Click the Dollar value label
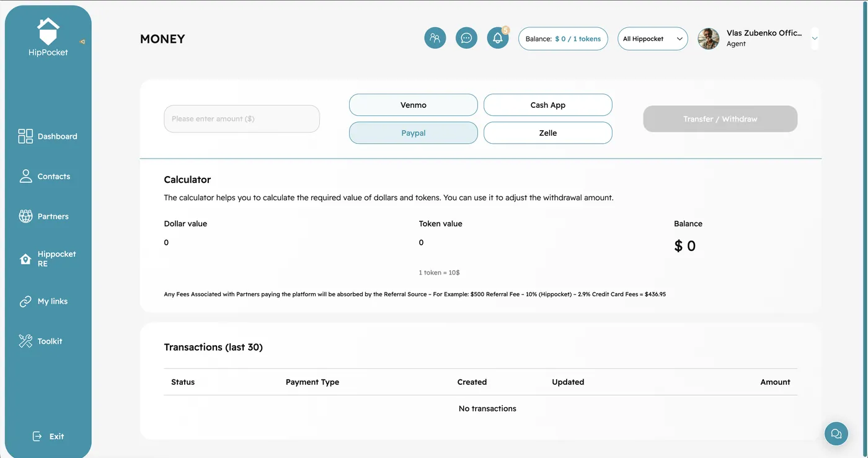This screenshot has height=458, width=868. click(185, 224)
